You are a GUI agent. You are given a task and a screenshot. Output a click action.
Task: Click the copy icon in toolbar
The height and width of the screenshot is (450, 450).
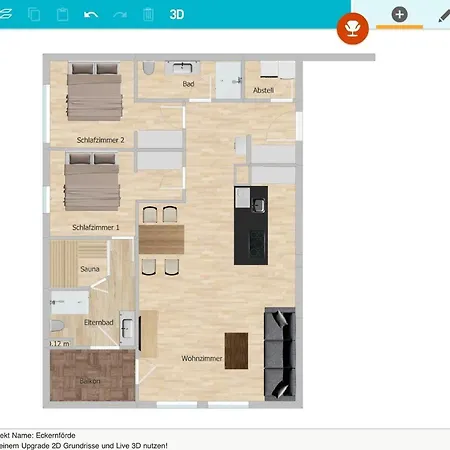click(x=34, y=15)
